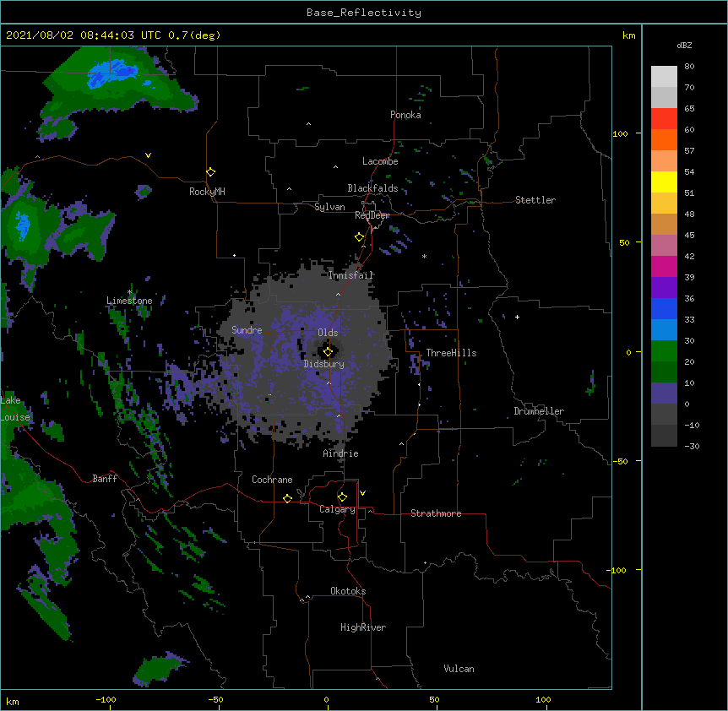The height and width of the screenshot is (711, 728).
Task: Click the Cochrane town label
Action: [x=272, y=480]
